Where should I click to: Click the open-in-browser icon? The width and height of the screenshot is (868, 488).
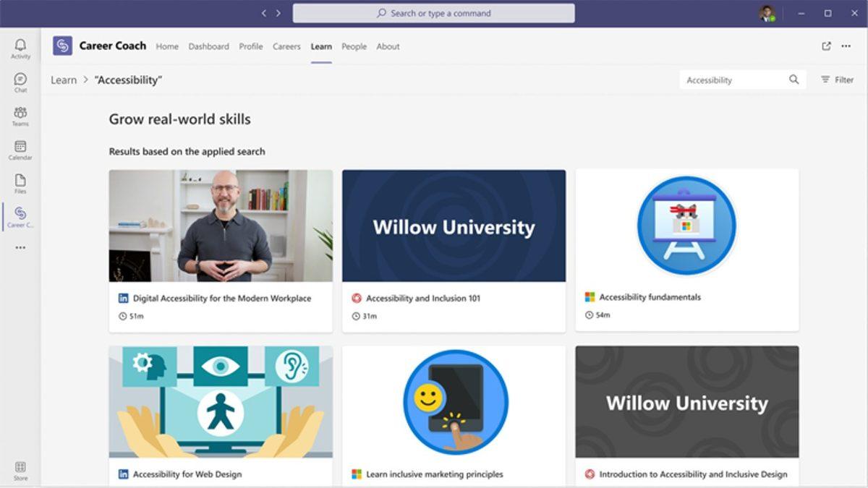point(826,46)
